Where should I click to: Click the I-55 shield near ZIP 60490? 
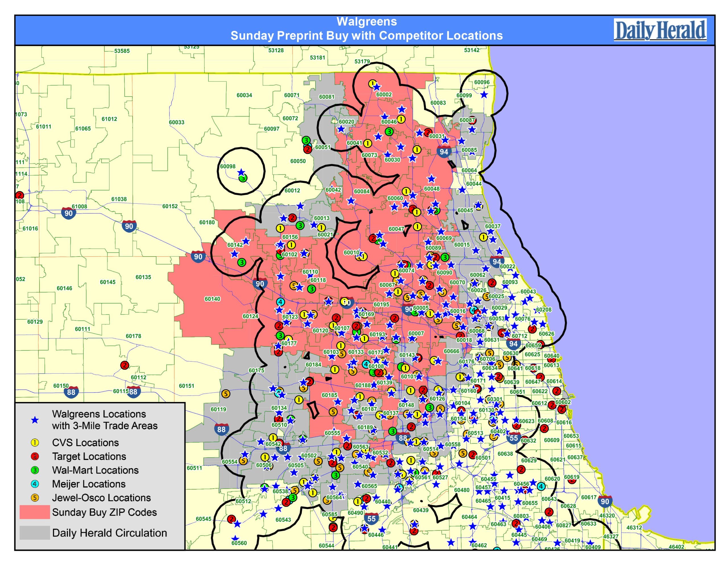point(371,518)
